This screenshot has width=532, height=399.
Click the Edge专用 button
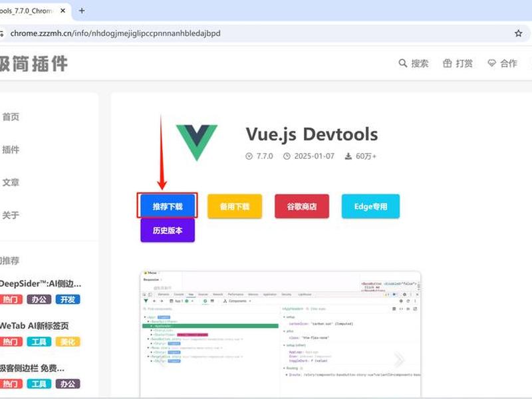[x=371, y=206]
